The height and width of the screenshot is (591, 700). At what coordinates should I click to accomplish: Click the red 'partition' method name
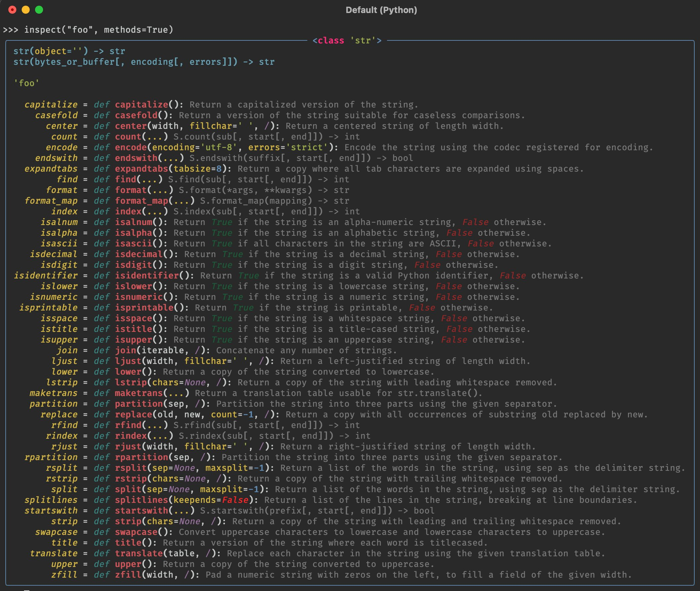click(x=139, y=404)
